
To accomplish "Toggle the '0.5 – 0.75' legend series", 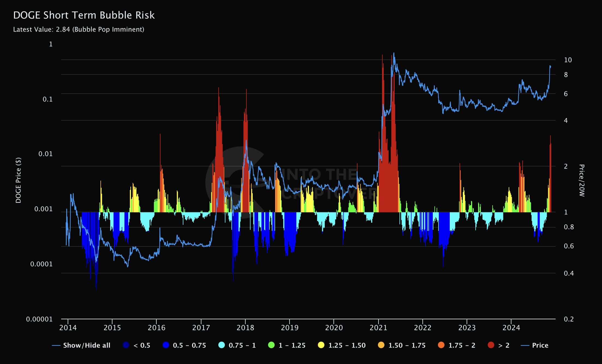I will (184, 345).
